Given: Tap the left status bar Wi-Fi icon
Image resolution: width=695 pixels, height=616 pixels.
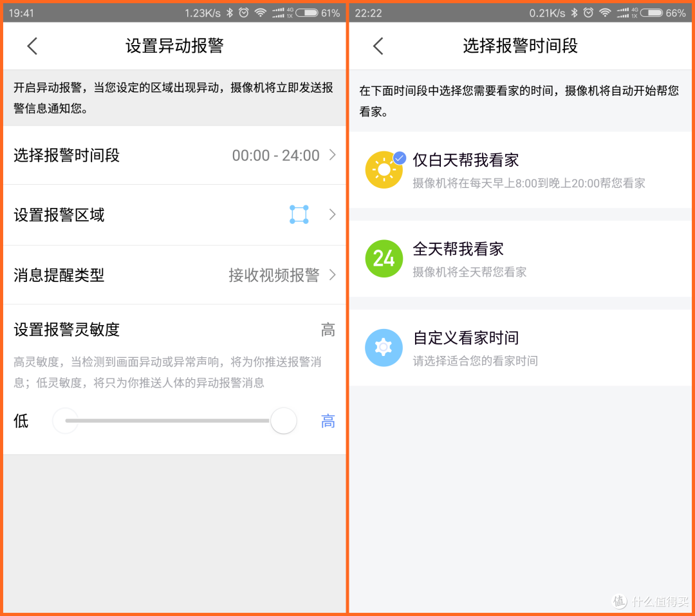Looking at the screenshot, I should pyautogui.click(x=261, y=12).
